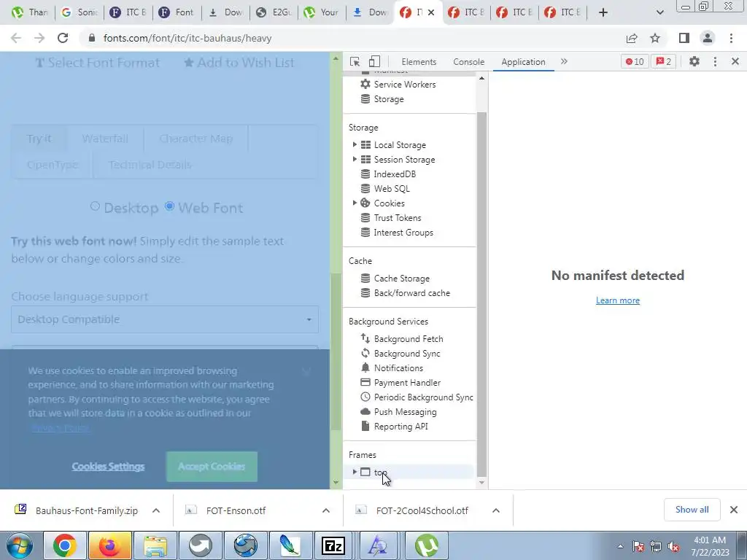Click the address bar URL

[187, 38]
